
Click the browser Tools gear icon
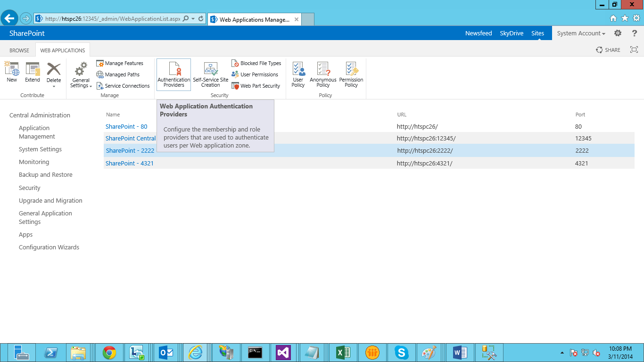636,18
